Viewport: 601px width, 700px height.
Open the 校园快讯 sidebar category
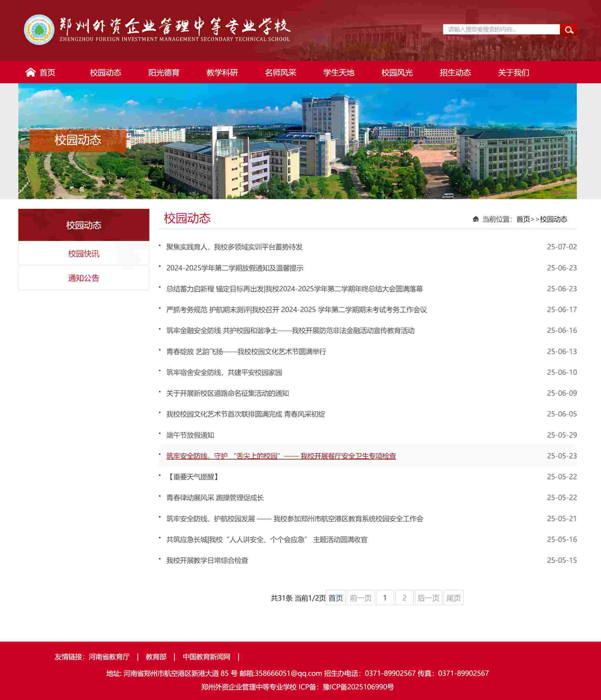tap(84, 254)
